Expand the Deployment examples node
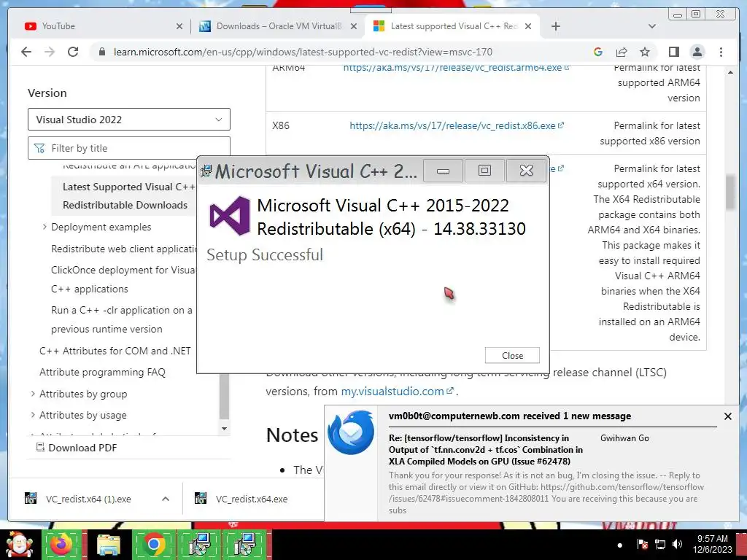The width and height of the screenshot is (747, 560). pyautogui.click(x=44, y=227)
